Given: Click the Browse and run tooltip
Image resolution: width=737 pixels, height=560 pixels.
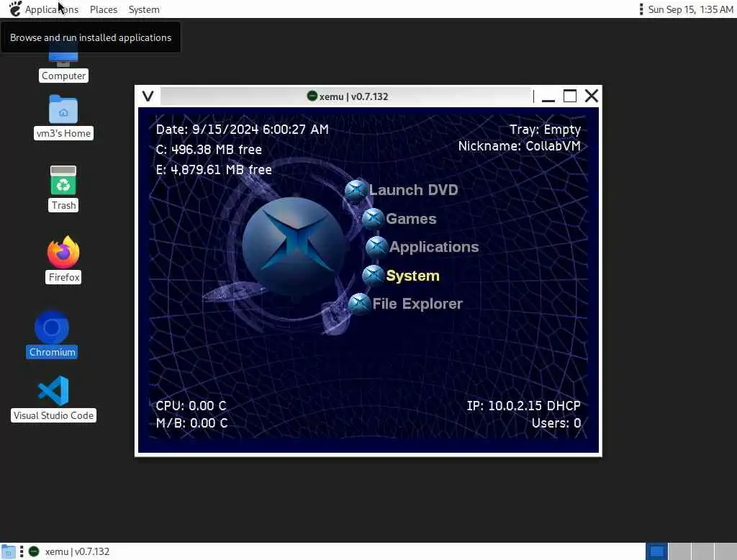Looking at the screenshot, I should (91, 37).
